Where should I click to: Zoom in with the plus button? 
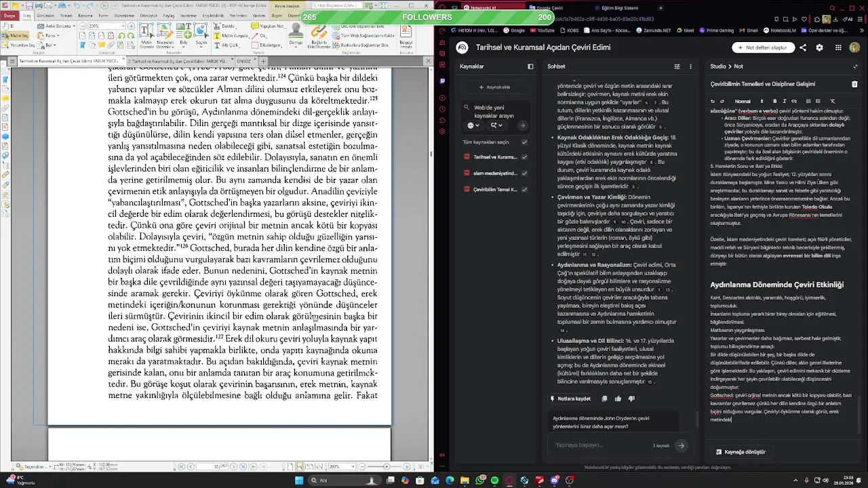coord(131,26)
